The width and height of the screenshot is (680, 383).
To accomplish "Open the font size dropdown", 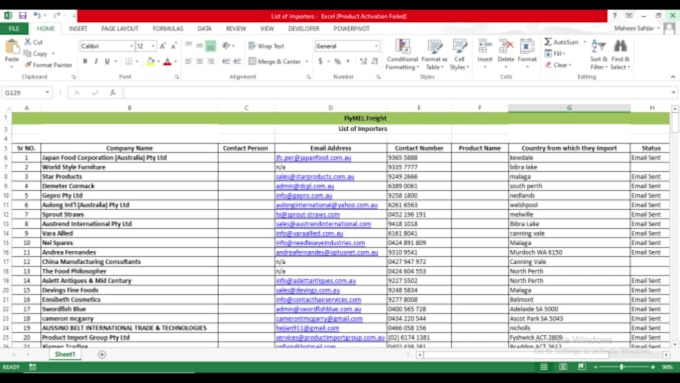I will pos(153,46).
